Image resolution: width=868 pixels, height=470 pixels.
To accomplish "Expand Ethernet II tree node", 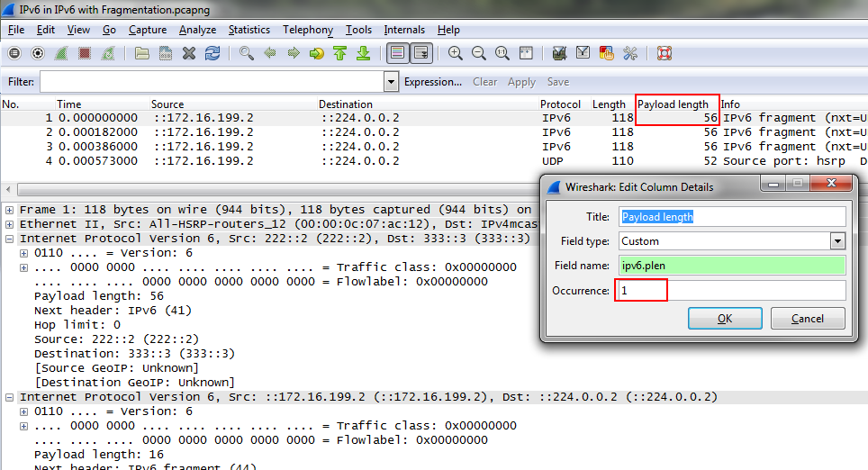I will [x=9, y=224].
